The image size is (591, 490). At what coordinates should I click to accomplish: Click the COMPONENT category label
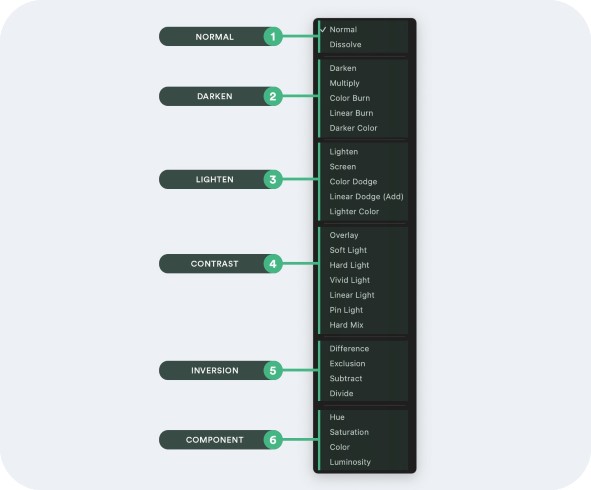click(214, 440)
